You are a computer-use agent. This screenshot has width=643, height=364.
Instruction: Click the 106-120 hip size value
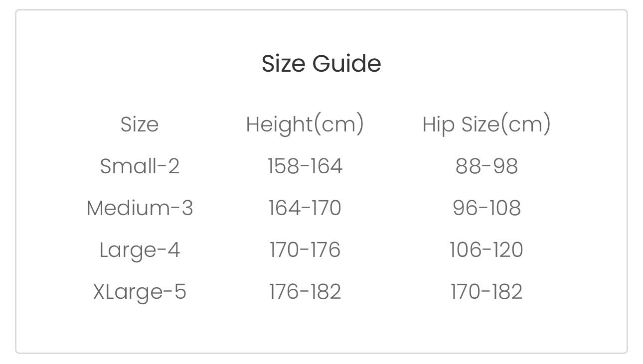coord(486,249)
